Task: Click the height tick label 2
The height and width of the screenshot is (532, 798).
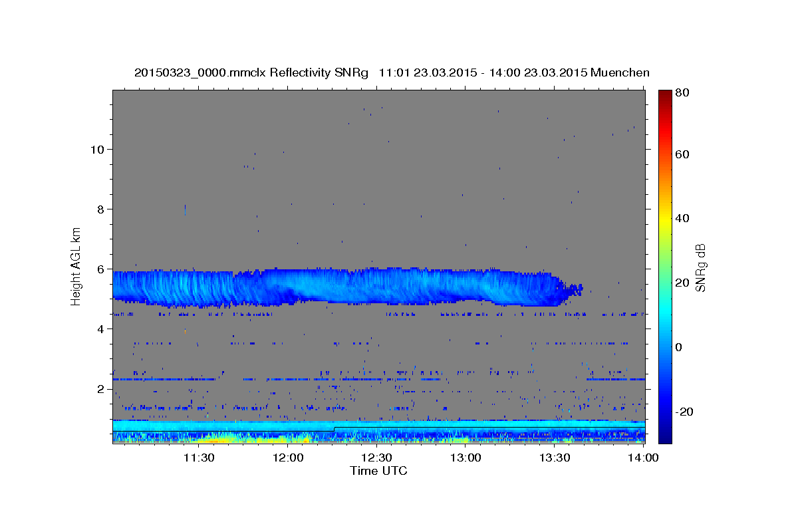Action: click(100, 388)
